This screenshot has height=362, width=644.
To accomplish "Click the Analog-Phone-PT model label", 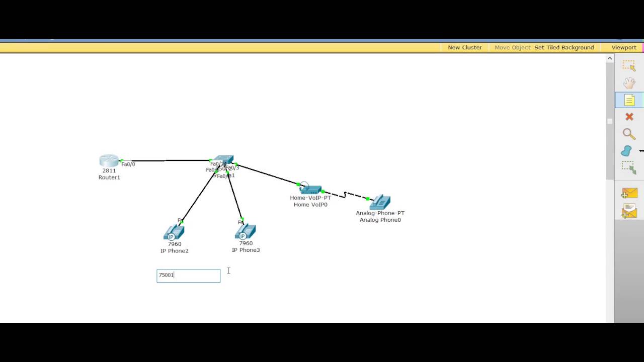I will pos(380,213).
